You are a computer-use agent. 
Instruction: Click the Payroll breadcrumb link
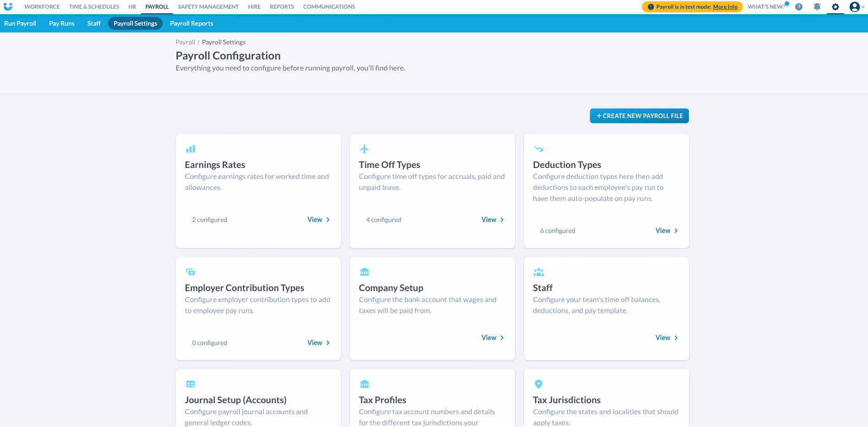(186, 42)
